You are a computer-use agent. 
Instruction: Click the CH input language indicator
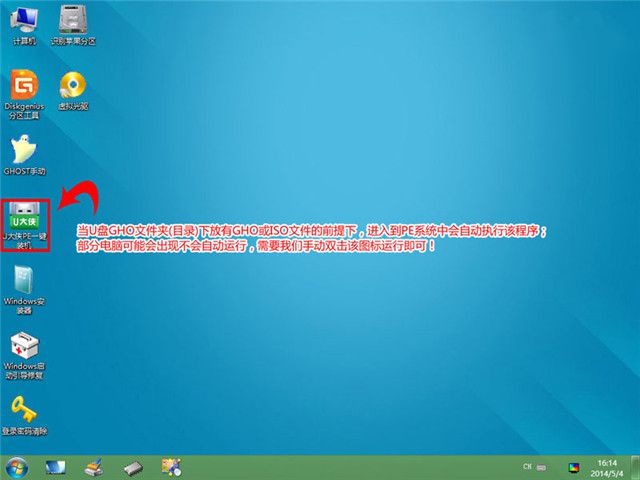pos(526,467)
